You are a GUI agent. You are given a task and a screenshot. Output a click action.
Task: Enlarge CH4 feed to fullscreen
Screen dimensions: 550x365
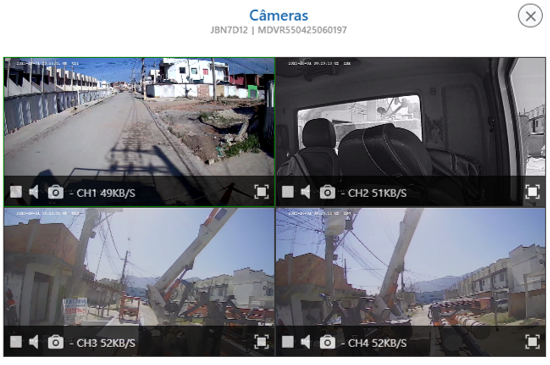click(532, 342)
